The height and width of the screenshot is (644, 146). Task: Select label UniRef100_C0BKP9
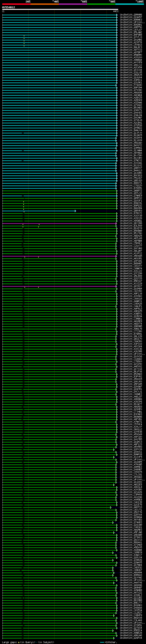click(x=131, y=615)
